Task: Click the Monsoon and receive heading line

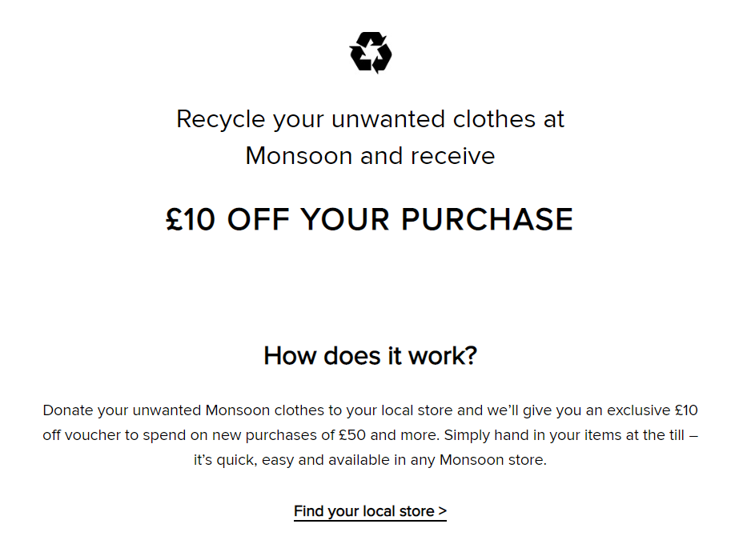Action: pos(370,155)
